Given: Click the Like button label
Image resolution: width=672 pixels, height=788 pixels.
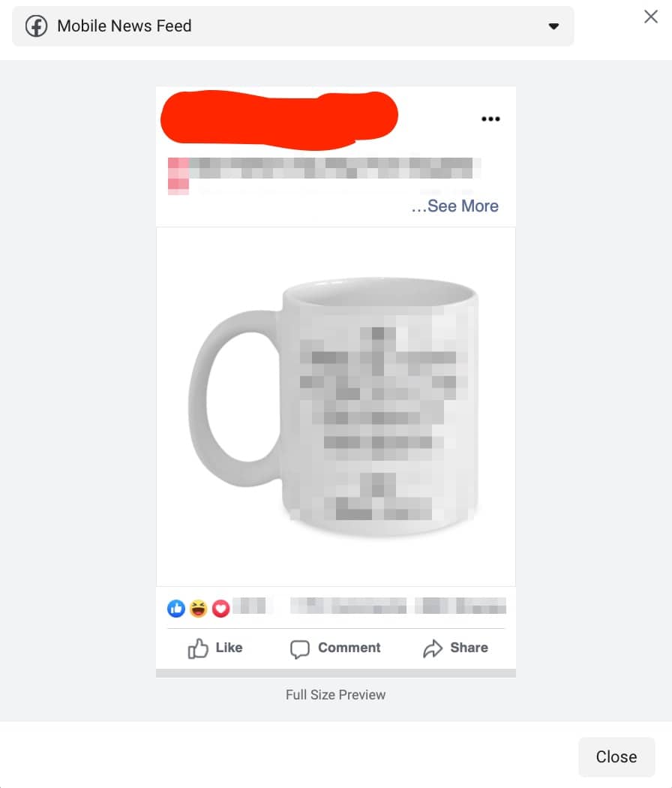Looking at the screenshot, I should pyautogui.click(x=229, y=647).
